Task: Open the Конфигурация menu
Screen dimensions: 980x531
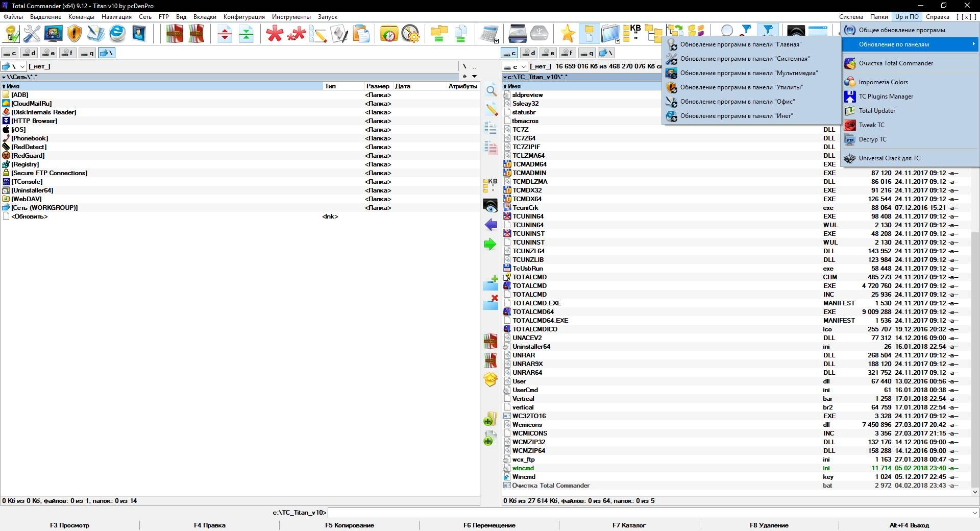Action: (244, 17)
